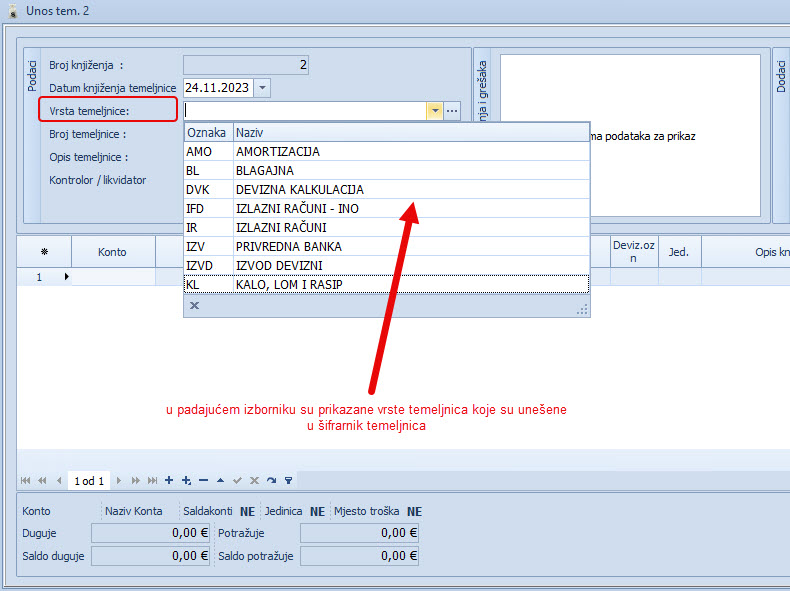Click the Podaci vertical tab
This screenshot has height=591, width=790.
tap(31, 75)
